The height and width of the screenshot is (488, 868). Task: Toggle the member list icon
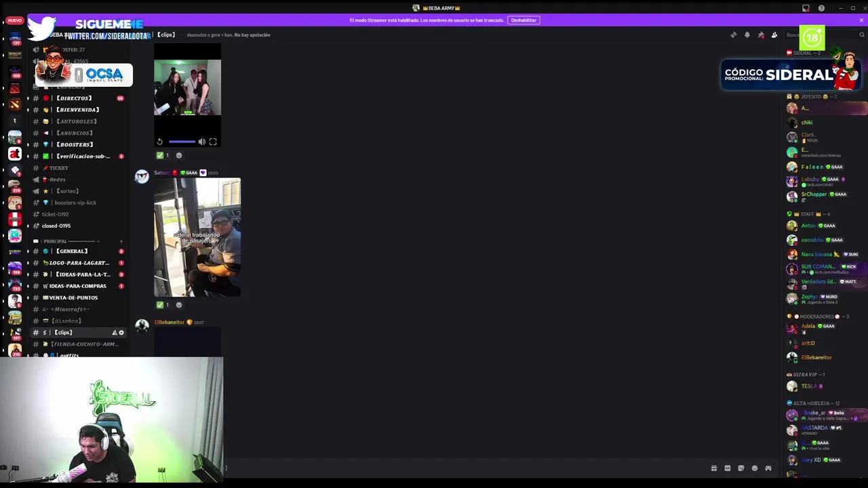point(774,35)
